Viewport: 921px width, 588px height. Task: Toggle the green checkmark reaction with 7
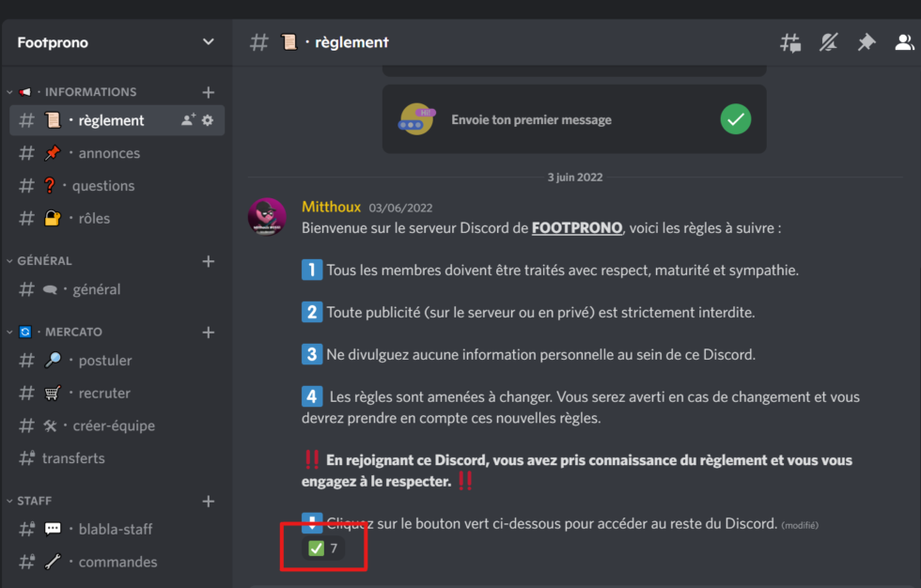tap(322, 549)
